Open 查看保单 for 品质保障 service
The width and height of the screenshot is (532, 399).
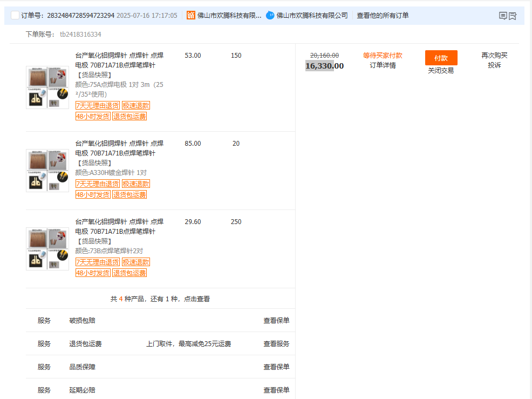[276, 367]
